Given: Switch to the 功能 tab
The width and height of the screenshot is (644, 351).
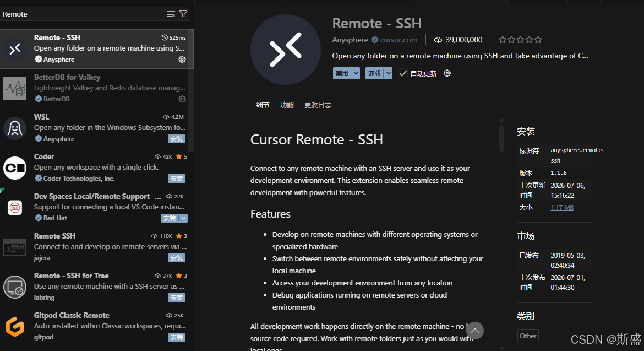Looking at the screenshot, I should click(287, 105).
